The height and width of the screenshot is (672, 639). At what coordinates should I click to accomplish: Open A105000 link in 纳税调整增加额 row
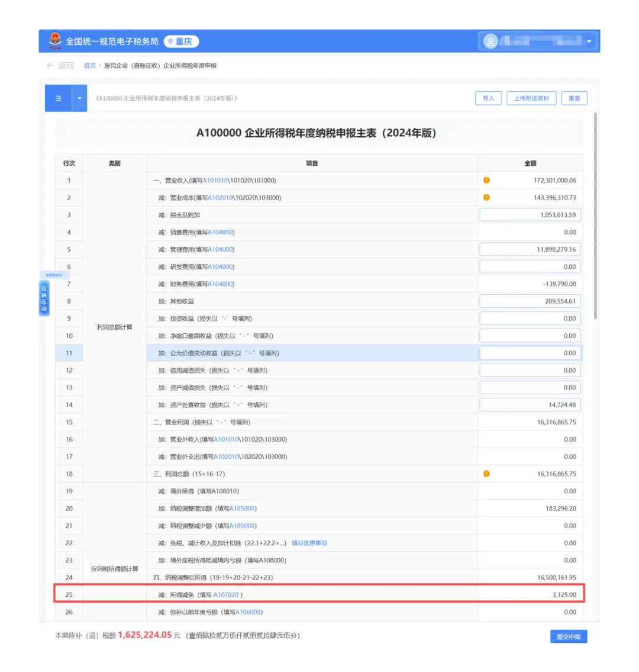pyautogui.click(x=242, y=508)
